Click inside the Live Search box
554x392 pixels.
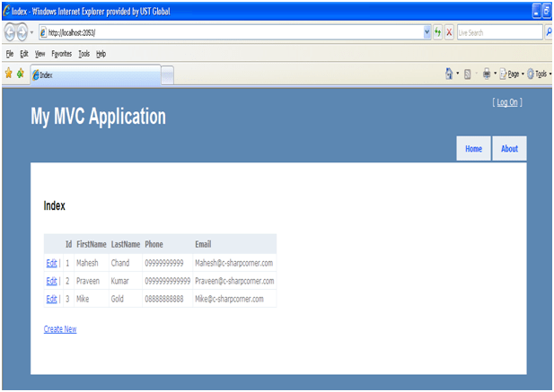point(498,31)
